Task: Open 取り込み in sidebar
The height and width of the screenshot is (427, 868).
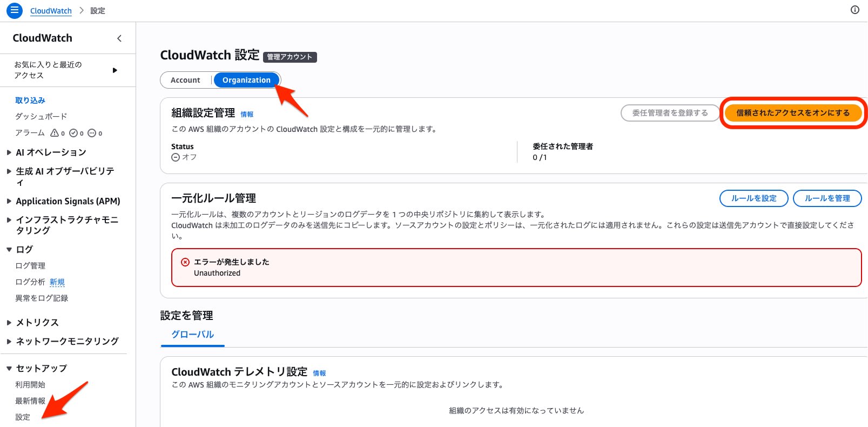Action: [x=30, y=101]
